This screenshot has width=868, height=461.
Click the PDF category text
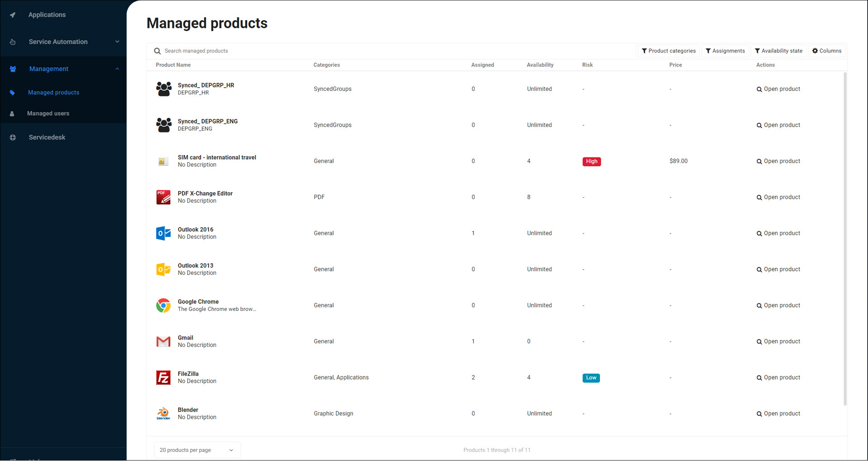[x=319, y=197]
